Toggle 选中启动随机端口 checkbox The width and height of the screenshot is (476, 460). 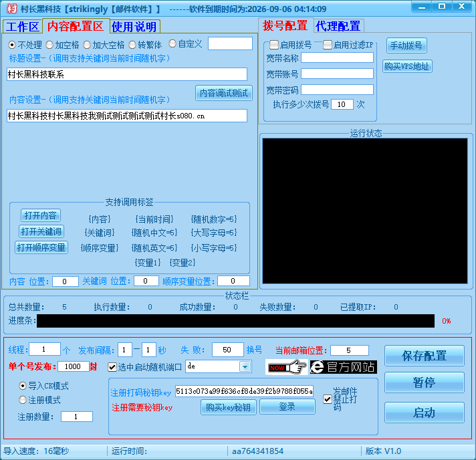click(112, 367)
